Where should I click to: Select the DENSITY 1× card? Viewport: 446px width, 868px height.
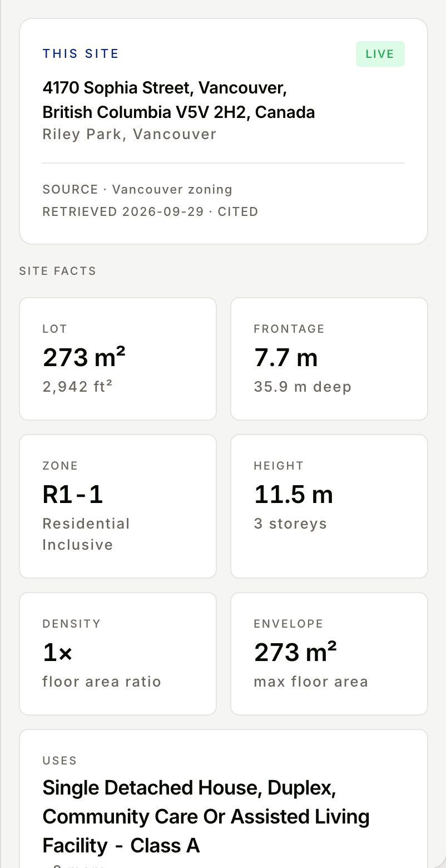(x=118, y=654)
